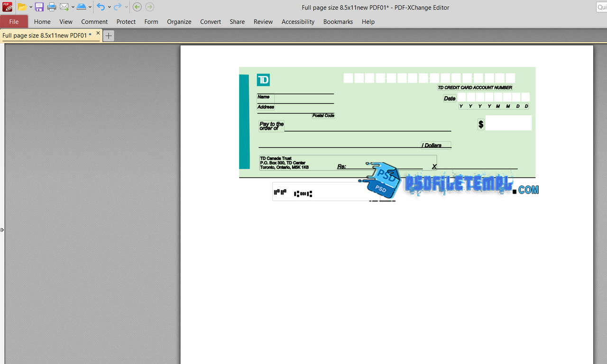The width and height of the screenshot is (607, 364).
Task: Expand the scanner options dropdown arrow
Action: click(90, 7)
